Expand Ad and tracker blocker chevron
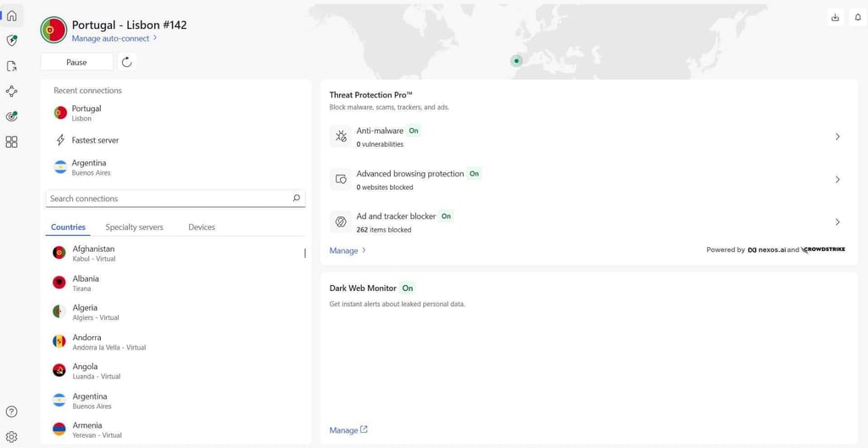 pos(837,221)
